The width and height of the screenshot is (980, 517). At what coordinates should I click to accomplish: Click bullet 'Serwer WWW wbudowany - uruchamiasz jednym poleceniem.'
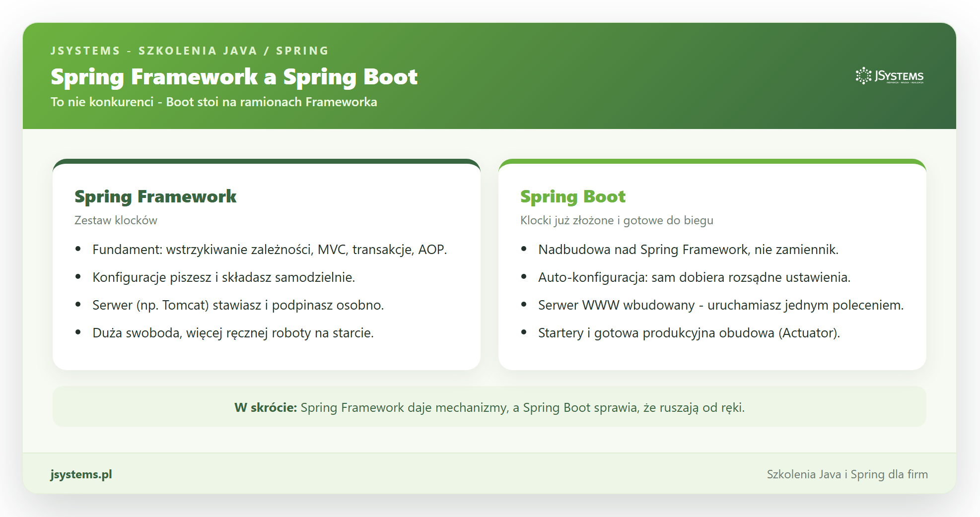pyautogui.click(x=721, y=305)
